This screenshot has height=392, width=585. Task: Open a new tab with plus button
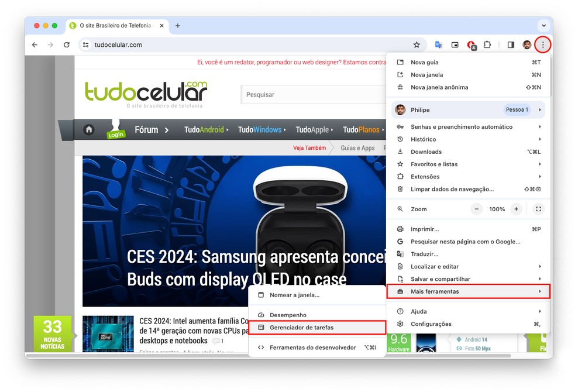(178, 26)
